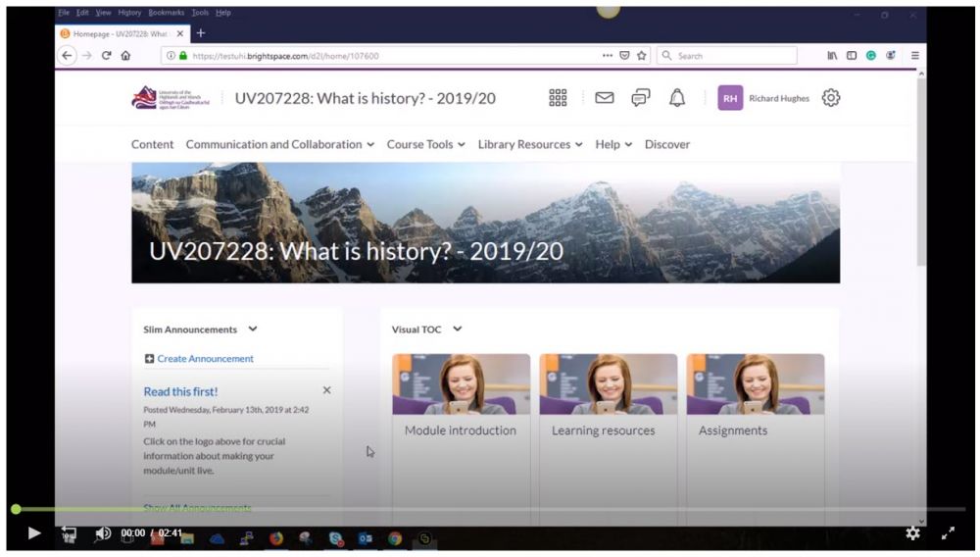The image size is (980, 557).
Task: Go back with browser back arrow
Action: 67,56
